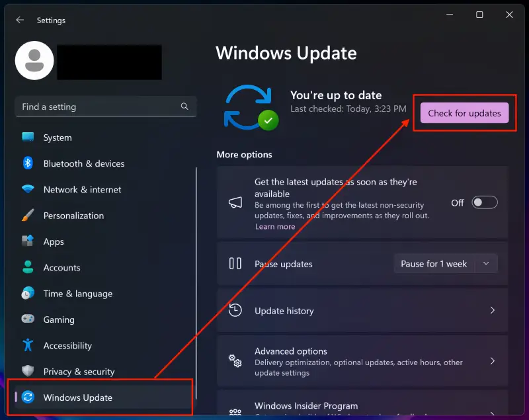
Task: Open the Pause for 1 week dropdown arrow
Action: pyautogui.click(x=486, y=263)
